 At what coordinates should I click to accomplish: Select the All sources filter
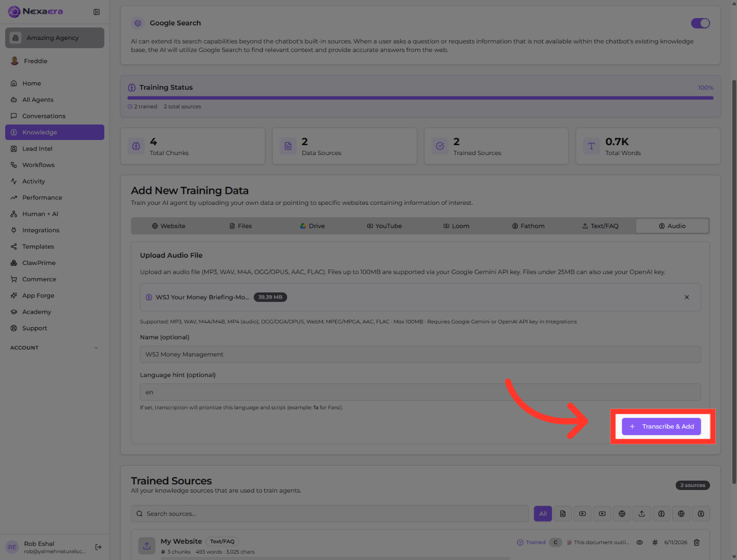click(543, 514)
